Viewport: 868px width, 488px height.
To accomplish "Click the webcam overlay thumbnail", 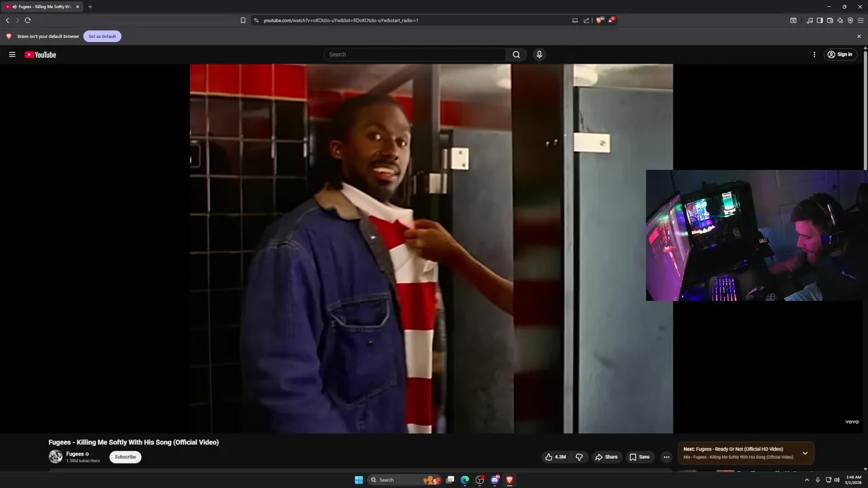I will (x=757, y=235).
